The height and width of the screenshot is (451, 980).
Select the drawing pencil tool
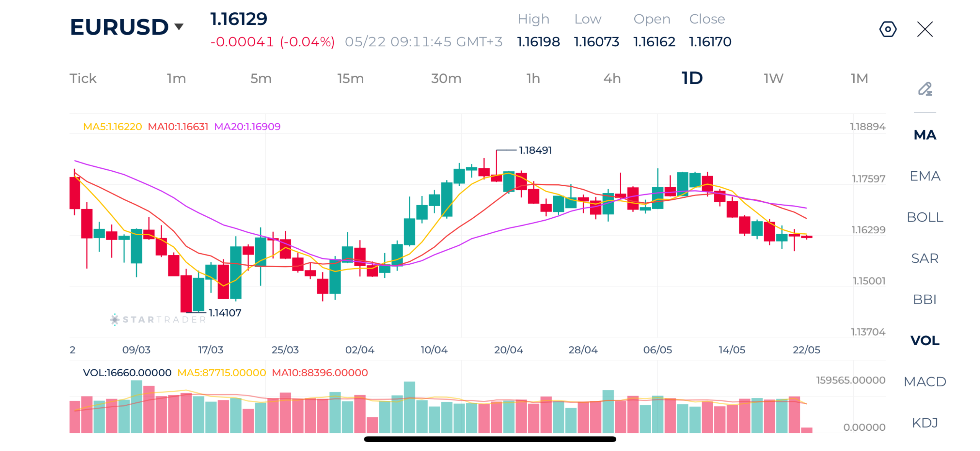[924, 89]
